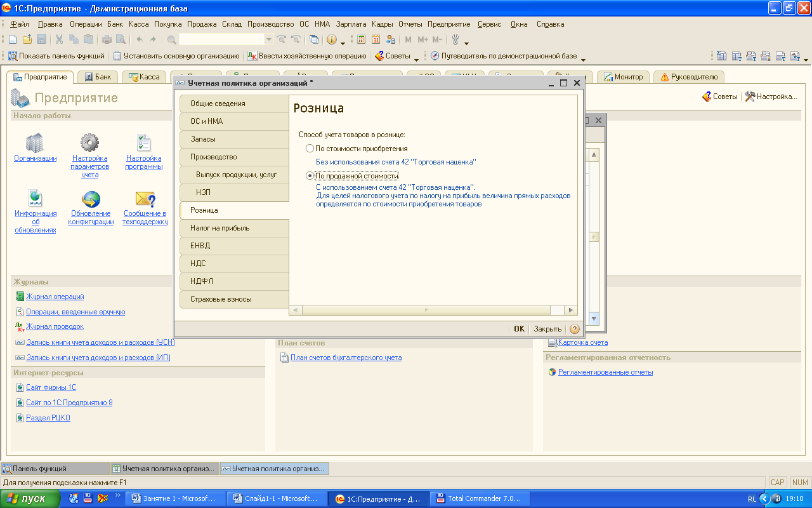Click the Cut scissors toolbar icon

[x=60, y=39]
